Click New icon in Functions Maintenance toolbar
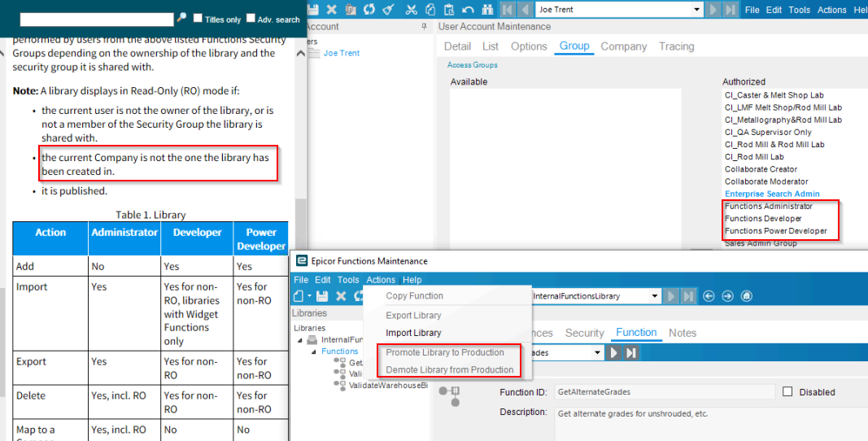The image size is (868, 441). tap(299, 296)
